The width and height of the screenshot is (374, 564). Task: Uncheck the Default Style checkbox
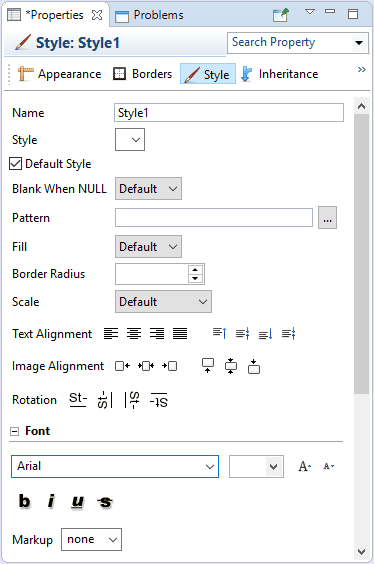[x=15, y=164]
